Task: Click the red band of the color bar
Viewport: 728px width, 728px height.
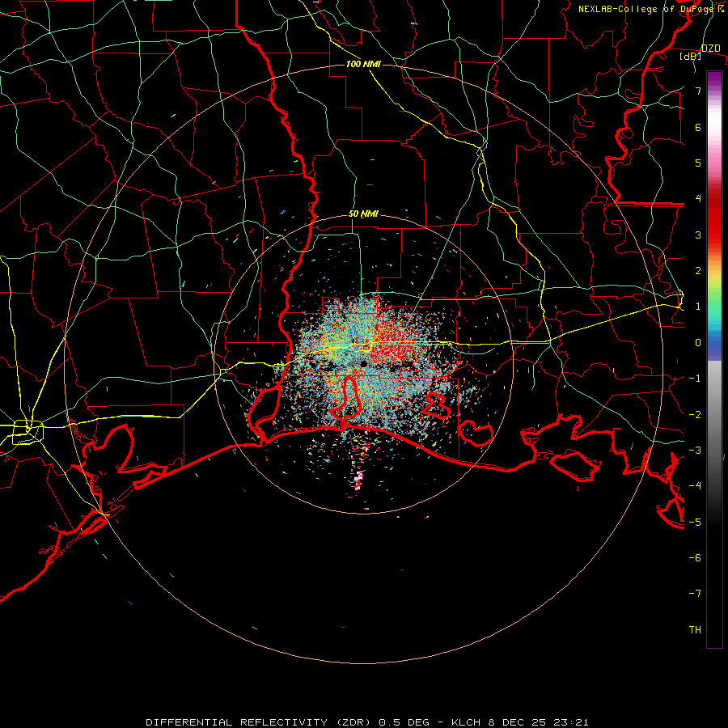Action: [714, 218]
